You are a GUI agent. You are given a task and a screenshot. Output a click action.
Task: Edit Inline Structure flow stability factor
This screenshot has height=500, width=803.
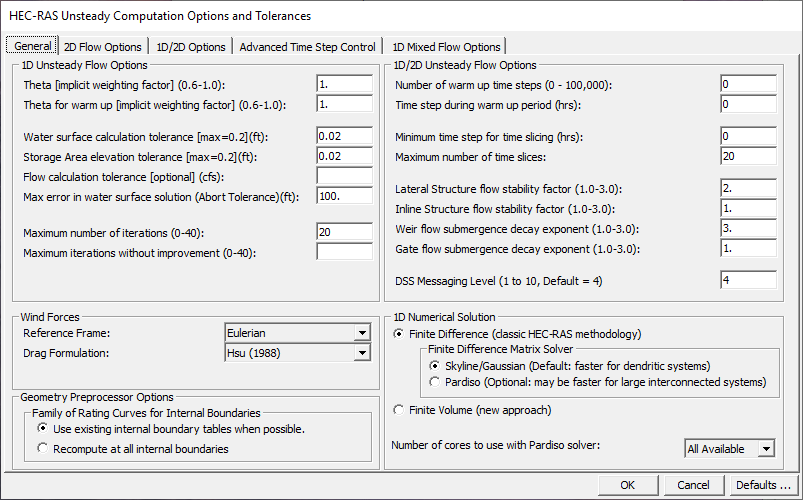click(x=748, y=209)
